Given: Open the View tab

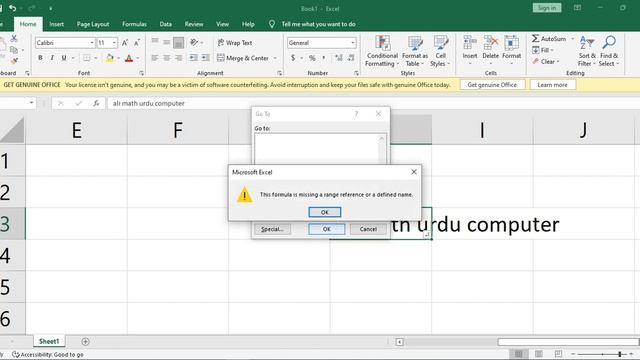Looking at the screenshot, I should pos(222,24).
